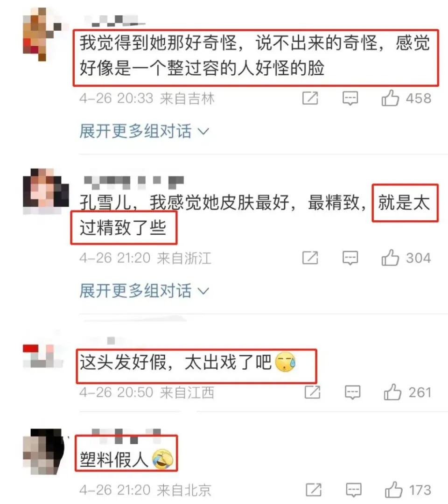Like the 塑料假人 comment

[394, 490]
